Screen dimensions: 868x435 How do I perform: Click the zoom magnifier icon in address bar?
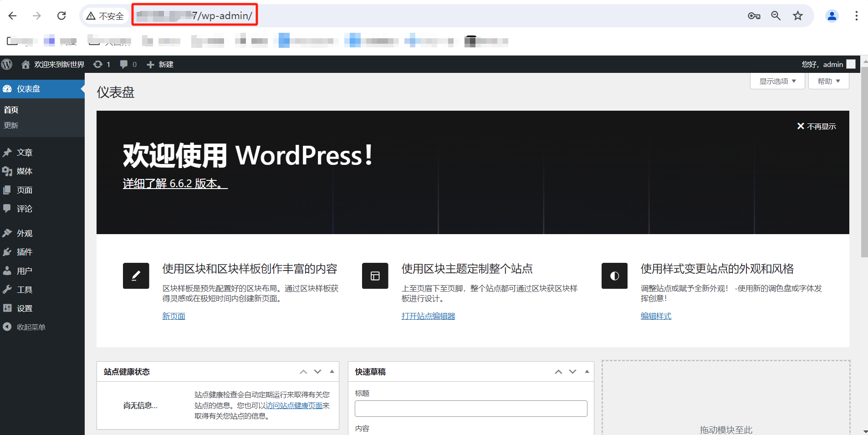pos(776,16)
